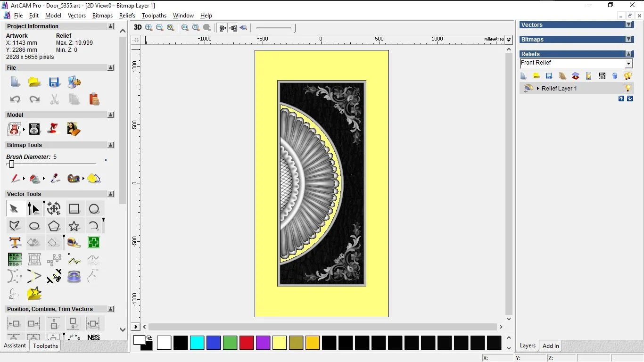Open the Front Relief dropdown list

point(628,64)
